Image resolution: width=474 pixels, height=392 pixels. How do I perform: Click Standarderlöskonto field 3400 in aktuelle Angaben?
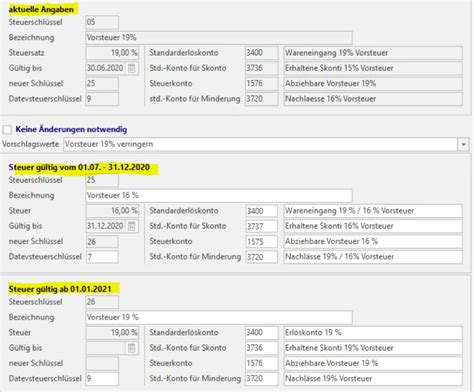coord(261,53)
